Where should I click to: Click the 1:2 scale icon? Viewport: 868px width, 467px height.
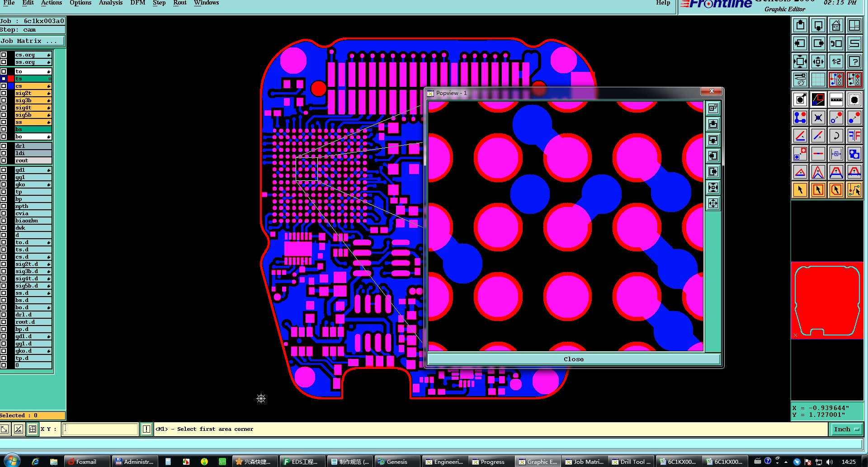tap(836, 61)
